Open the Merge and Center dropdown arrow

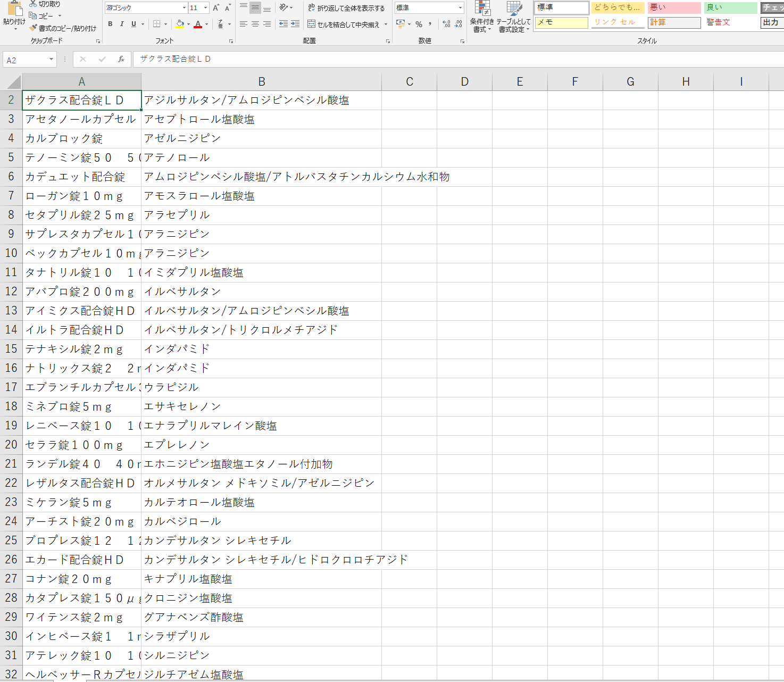386,24
